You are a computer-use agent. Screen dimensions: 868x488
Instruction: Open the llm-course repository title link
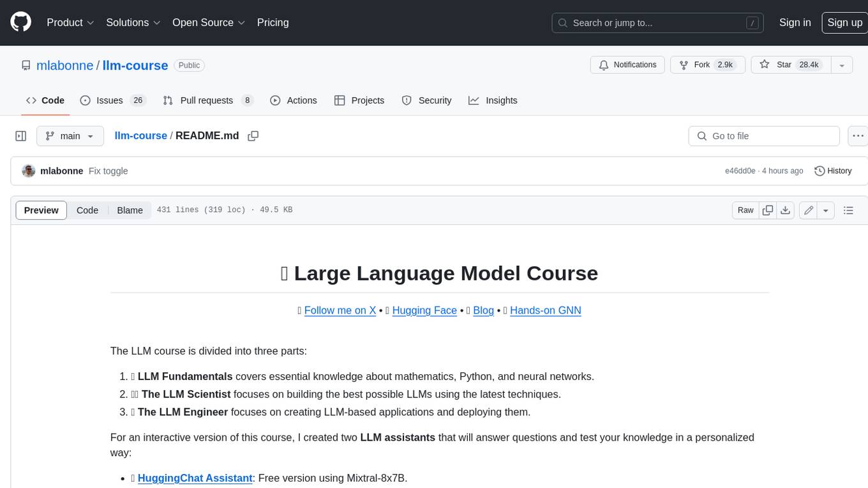click(x=135, y=66)
